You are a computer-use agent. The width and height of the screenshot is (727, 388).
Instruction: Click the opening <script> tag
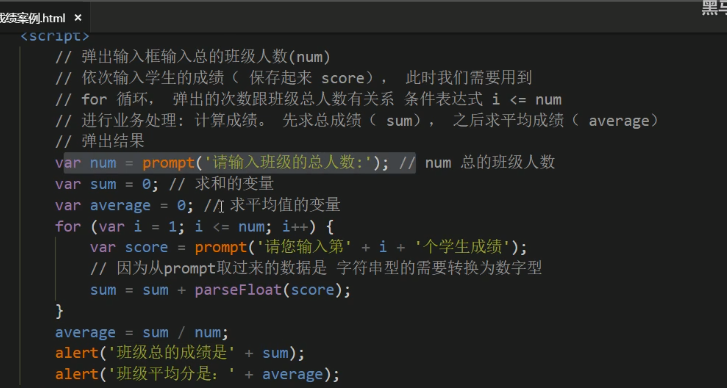coord(55,36)
